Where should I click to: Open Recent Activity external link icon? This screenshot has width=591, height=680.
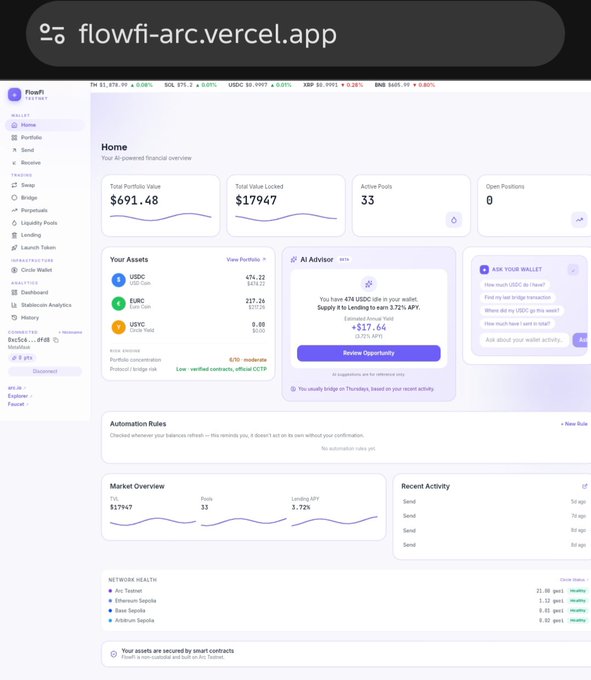tap(584, 486)
